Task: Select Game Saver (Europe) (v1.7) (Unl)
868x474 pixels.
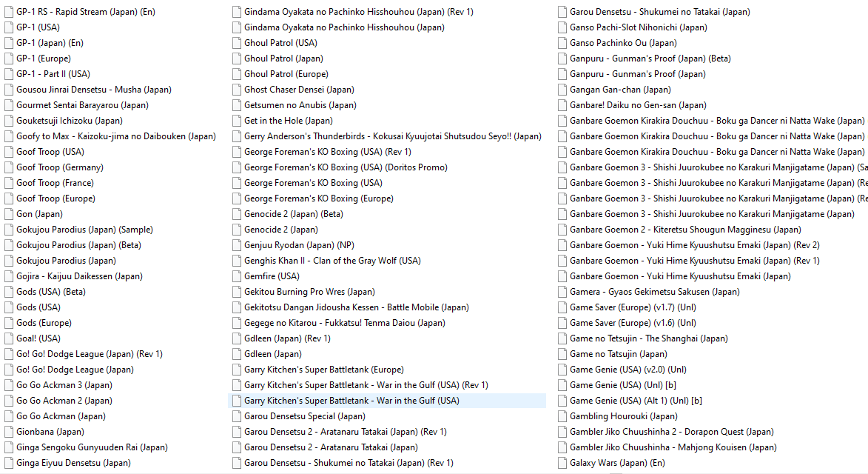Action: pos(633,307)
